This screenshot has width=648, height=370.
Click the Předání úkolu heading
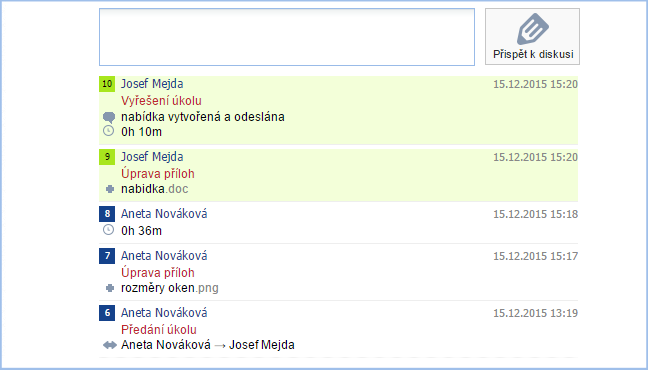pos(159,330)
